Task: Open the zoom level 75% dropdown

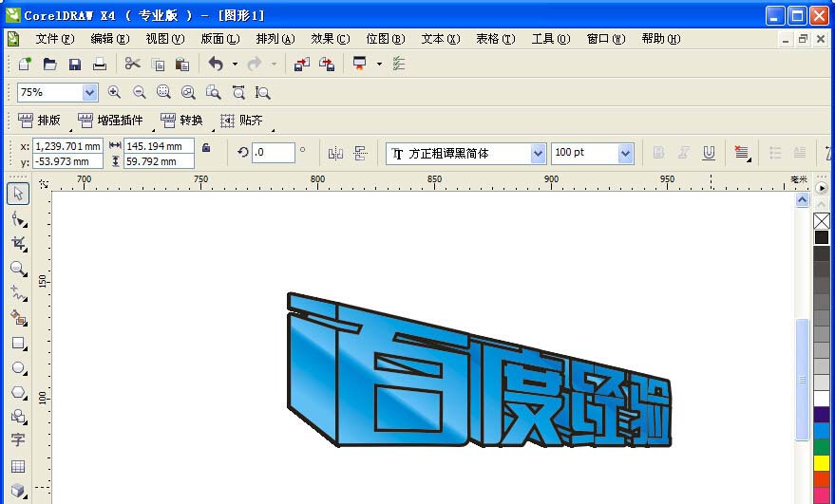Action: coord(89,93)
